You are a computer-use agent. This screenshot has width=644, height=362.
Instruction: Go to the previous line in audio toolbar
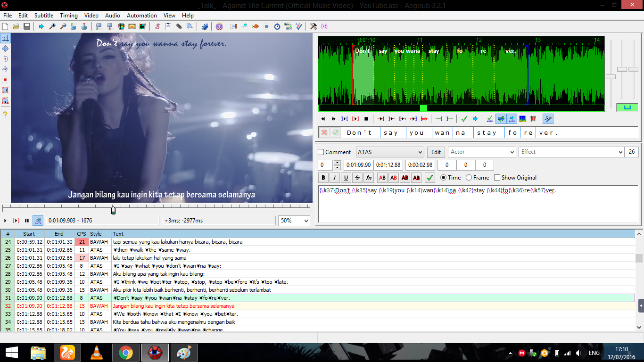(323, 119)
